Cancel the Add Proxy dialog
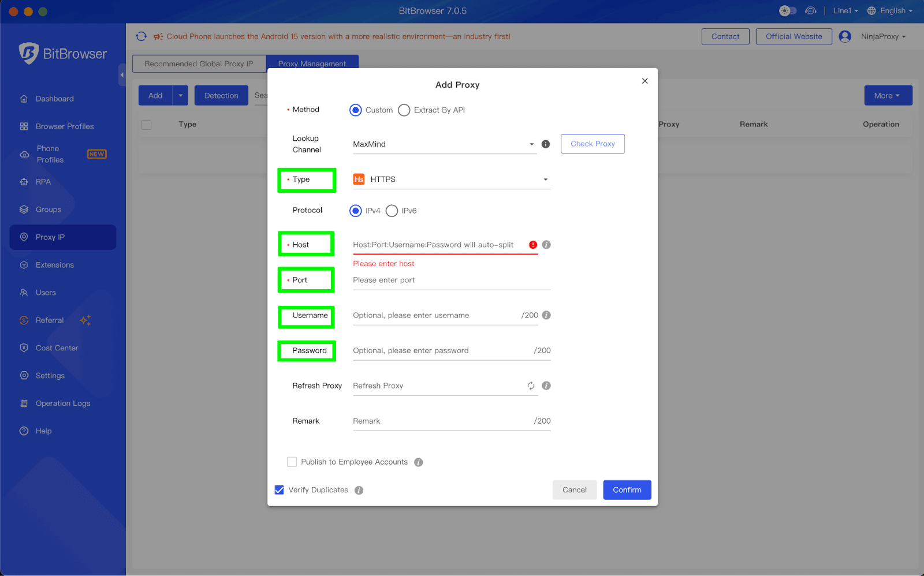The image size is (924, 576). [x=575, y=490]
